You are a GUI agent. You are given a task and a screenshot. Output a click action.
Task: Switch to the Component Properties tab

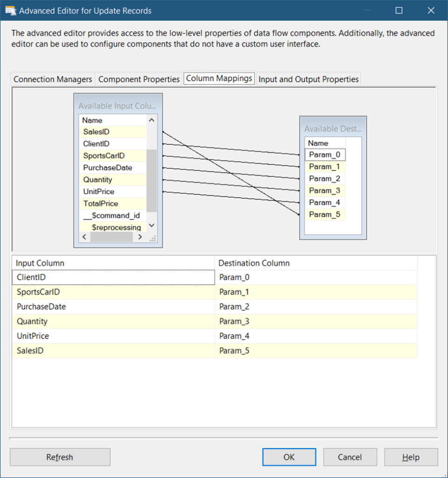pos(139,79)
